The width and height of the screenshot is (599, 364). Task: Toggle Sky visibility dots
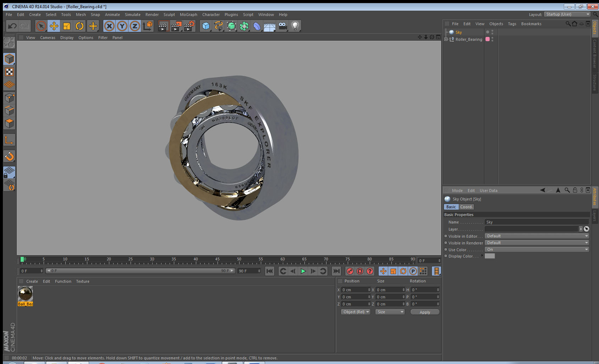click(492, 32)
